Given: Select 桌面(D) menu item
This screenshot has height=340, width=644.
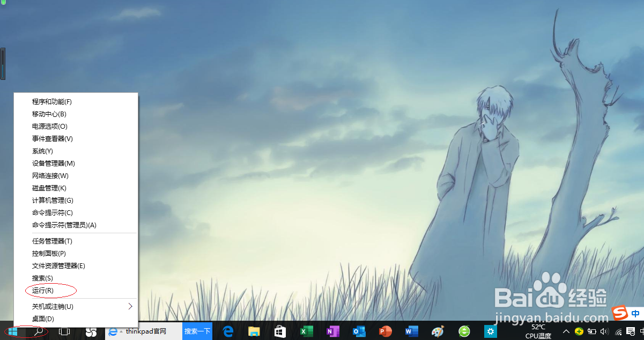Looking at the screenshot, I should tap(76, 319).
